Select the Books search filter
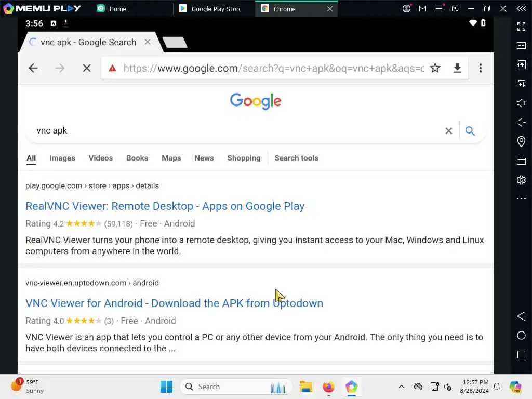Screen dimensions: 532x399 coord(137,158)
